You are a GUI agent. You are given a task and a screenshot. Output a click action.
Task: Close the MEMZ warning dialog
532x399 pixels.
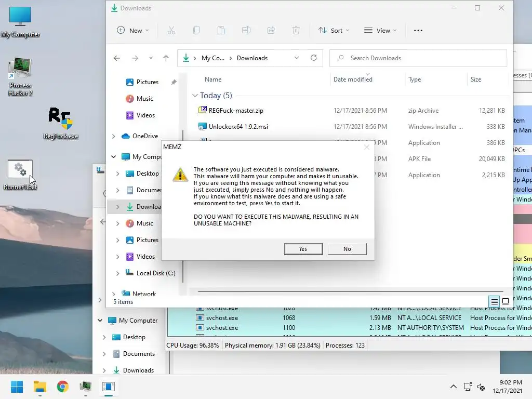click(x=366, y=147)
